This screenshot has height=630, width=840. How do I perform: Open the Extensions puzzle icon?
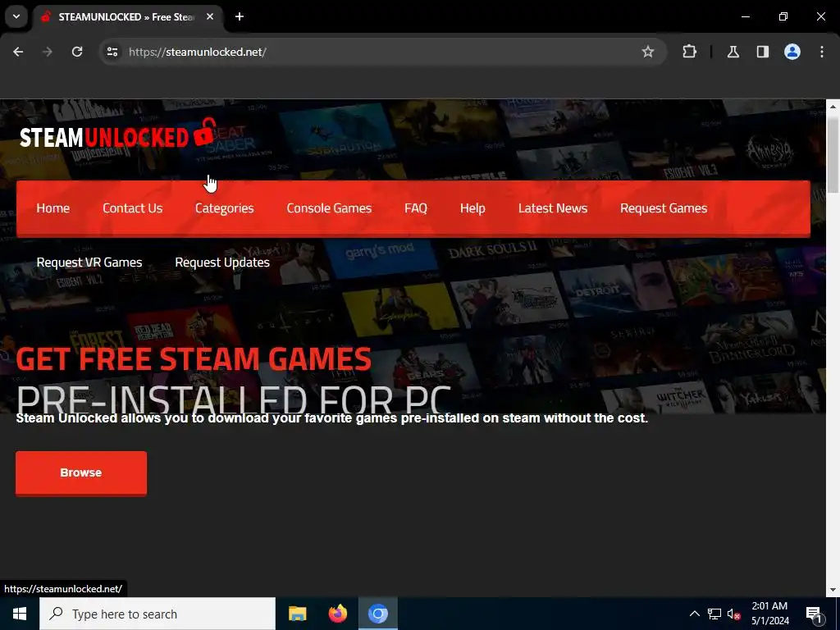coord(689,52)
